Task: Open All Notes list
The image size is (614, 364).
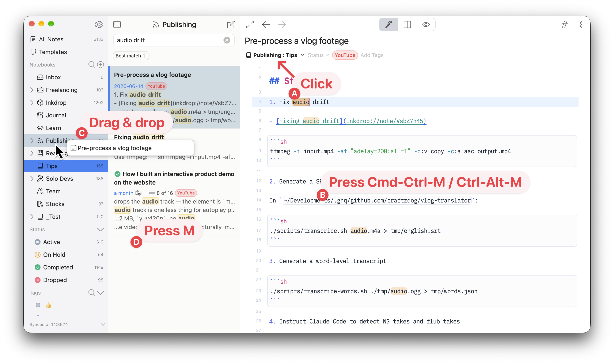Action: point(66,39)
